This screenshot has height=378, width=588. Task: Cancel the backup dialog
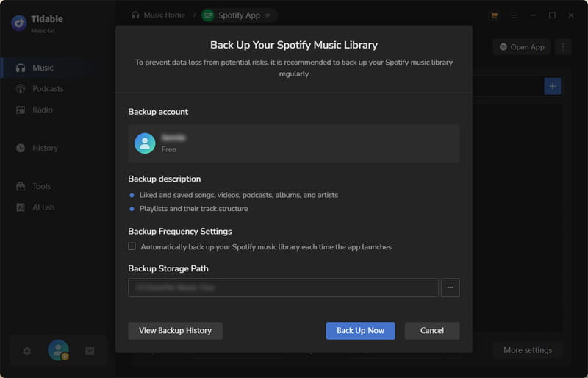(x=431, y=330)
